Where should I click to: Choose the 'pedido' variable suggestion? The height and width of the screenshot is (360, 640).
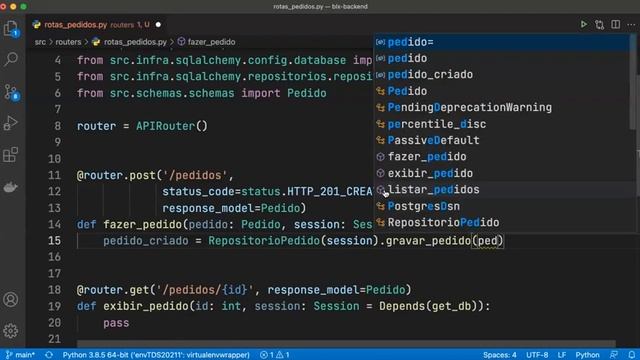502,58
